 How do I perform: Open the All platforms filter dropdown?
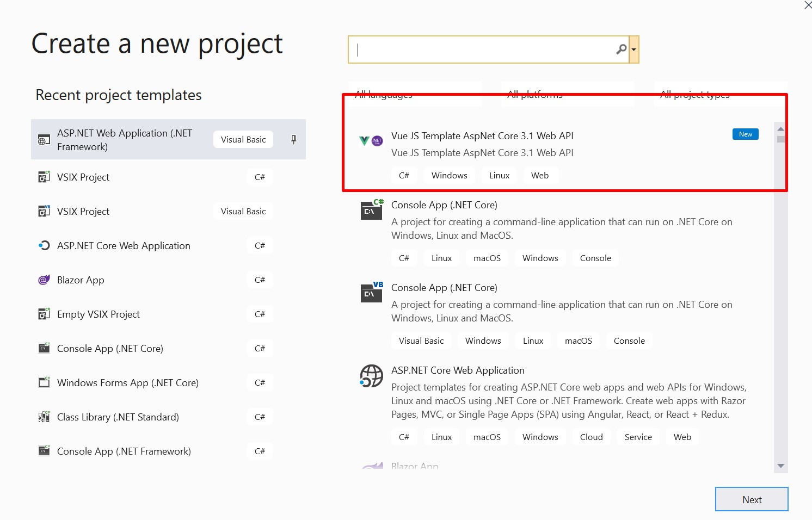[x=568, y=94]
